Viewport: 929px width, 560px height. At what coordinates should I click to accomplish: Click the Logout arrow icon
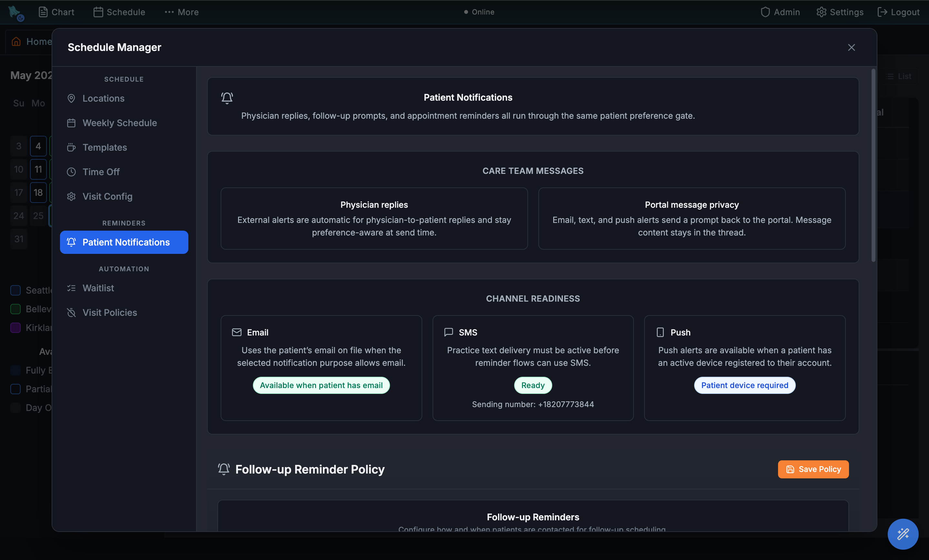coord(882,12)
